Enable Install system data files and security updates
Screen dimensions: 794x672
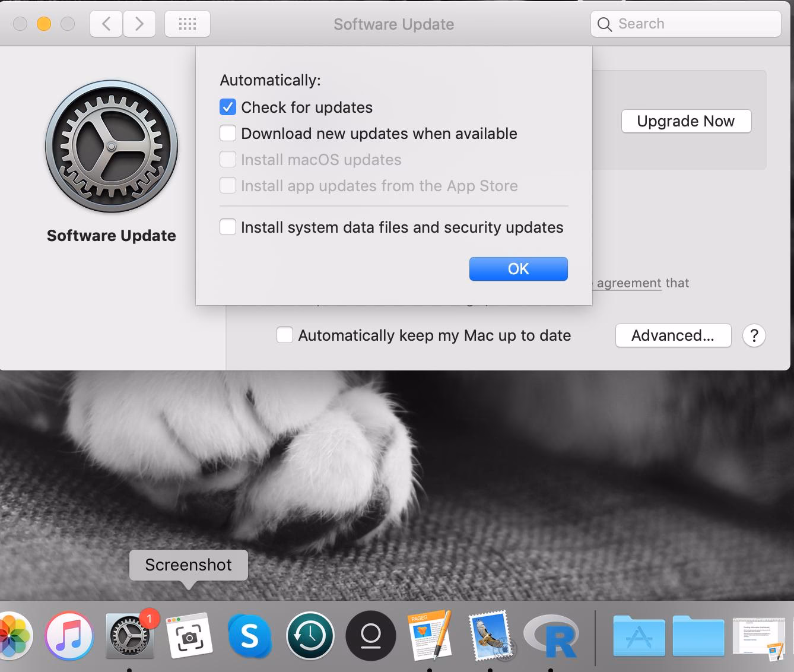tap(228, 227)
